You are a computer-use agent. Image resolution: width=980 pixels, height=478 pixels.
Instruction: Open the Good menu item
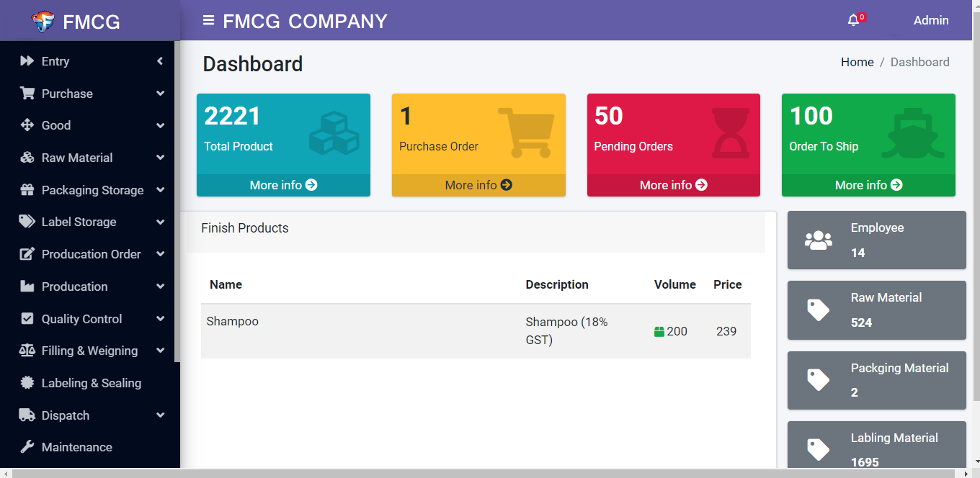[x=56, y=125]
